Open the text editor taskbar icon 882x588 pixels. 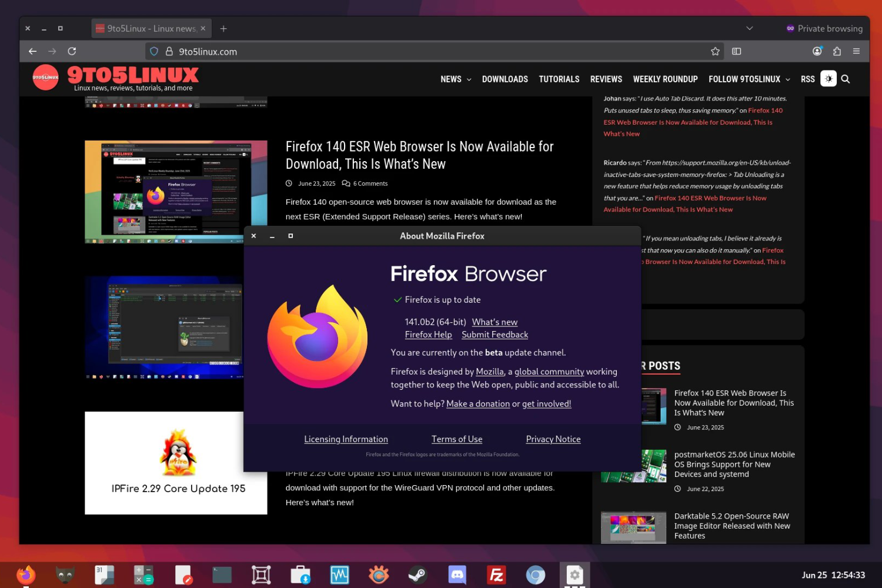pyautogui.click(x=183, y=575)
